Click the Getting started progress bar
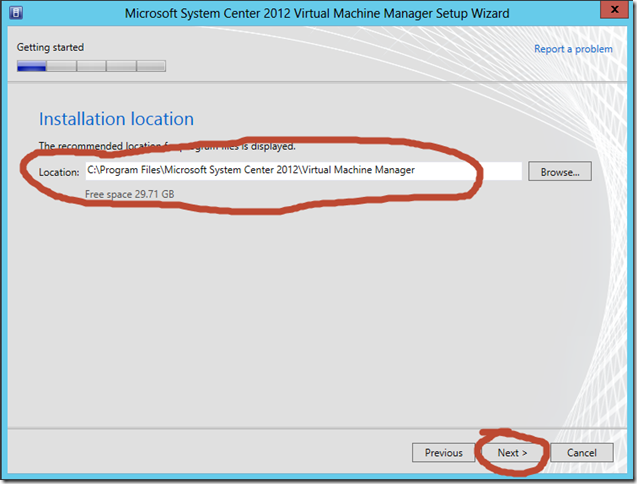This screenshot has width=637, height=484. (x=91, y=66)
